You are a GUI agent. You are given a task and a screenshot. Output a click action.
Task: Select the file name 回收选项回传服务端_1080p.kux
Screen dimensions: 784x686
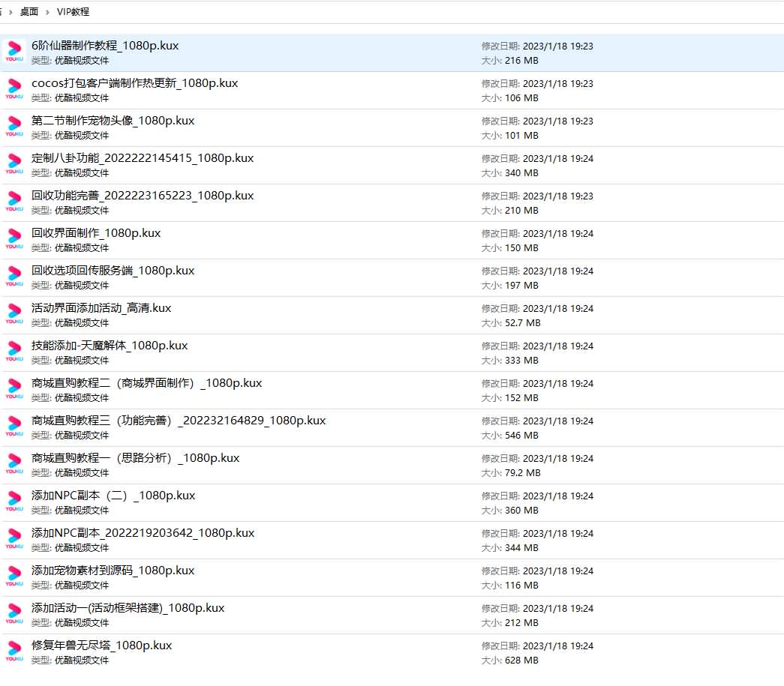pos(113,271)
